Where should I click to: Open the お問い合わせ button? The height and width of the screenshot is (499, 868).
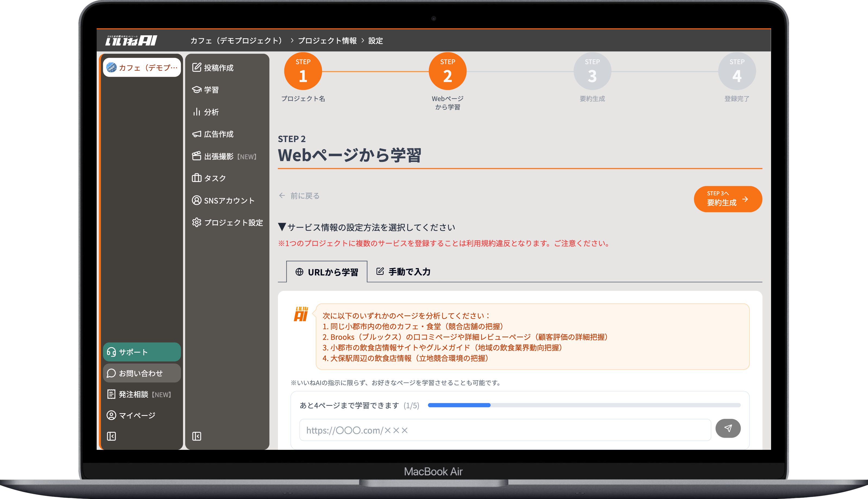(142, 373)
